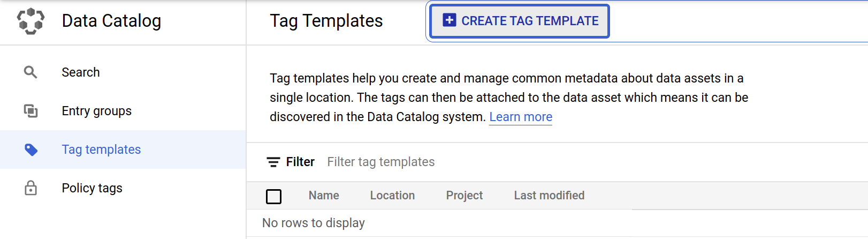Sort by the Last modified column header

click(549, 196)
